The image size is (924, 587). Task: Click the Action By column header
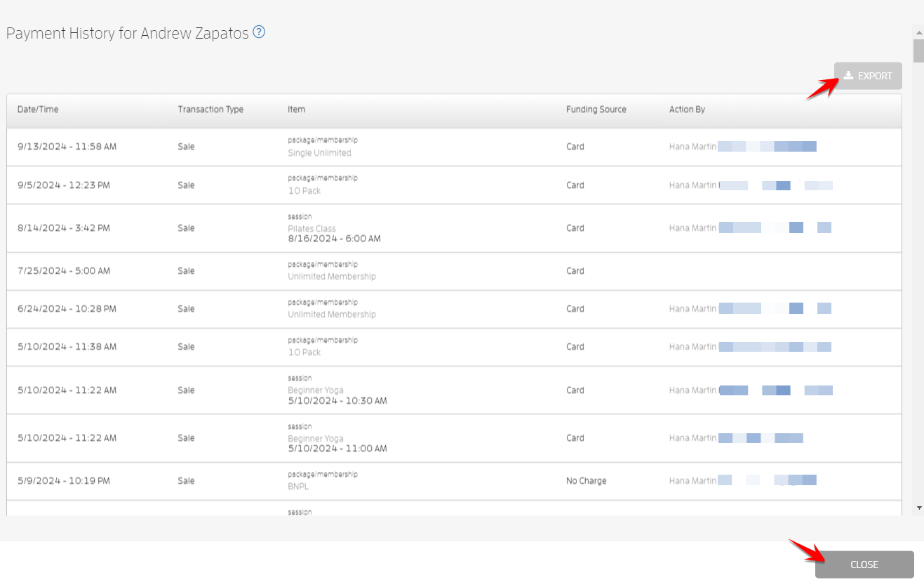(687, 110)
